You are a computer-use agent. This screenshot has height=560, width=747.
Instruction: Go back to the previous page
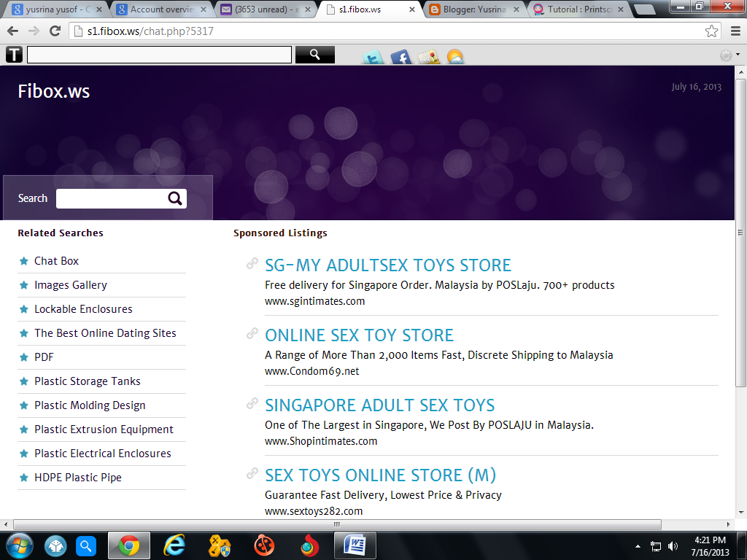point(13,31)
